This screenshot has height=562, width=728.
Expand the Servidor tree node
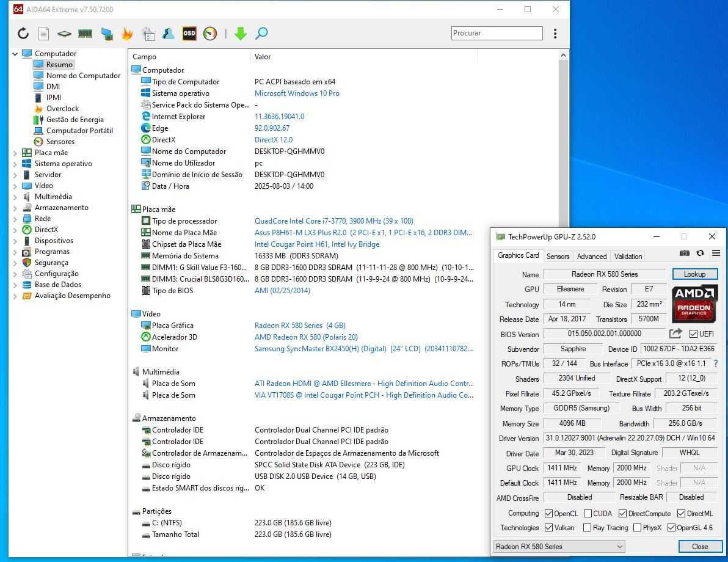pyautogui.click(x=15, y=175)
